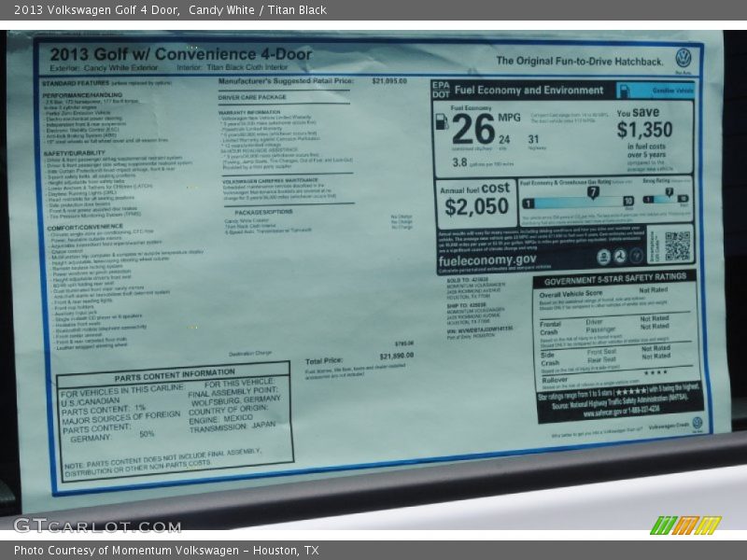Click the 'Exterior: Candy White Exterior' line
The image size is (747, 560).
coord(104,68)
